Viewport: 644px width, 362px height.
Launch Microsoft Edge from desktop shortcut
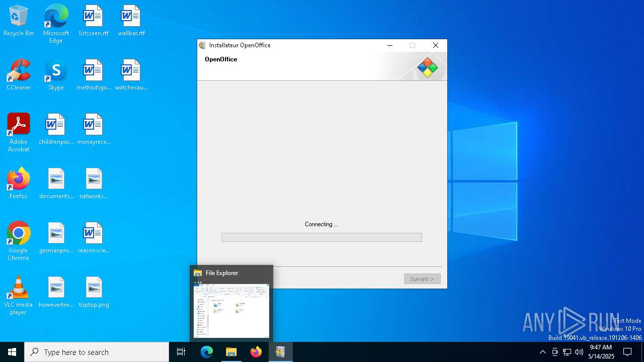(x=56, y=24)
